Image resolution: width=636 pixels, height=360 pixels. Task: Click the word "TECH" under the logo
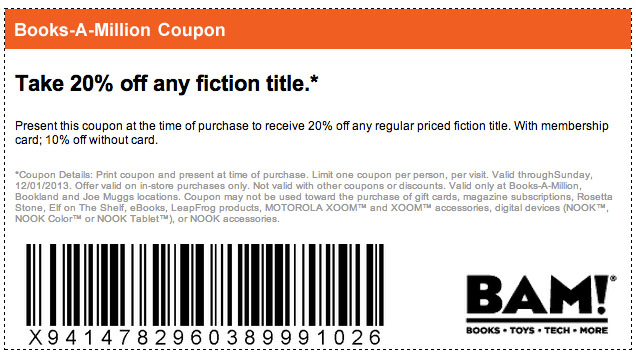click(x=557, y=330)
